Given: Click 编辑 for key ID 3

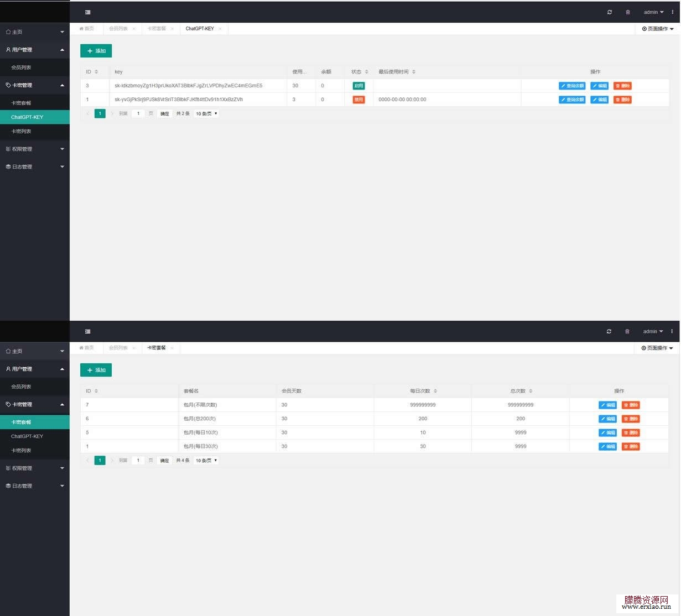Looking at the screenshot, I should (x=600, y=86).
